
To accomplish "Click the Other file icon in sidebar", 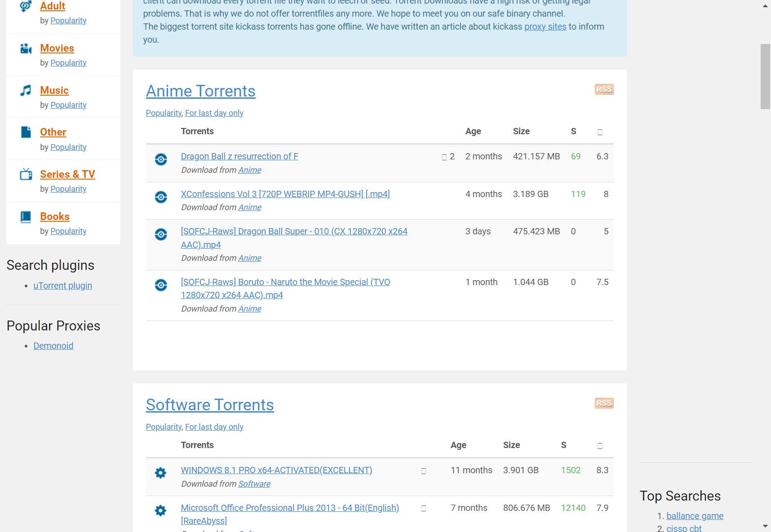I will click(26, 132).
